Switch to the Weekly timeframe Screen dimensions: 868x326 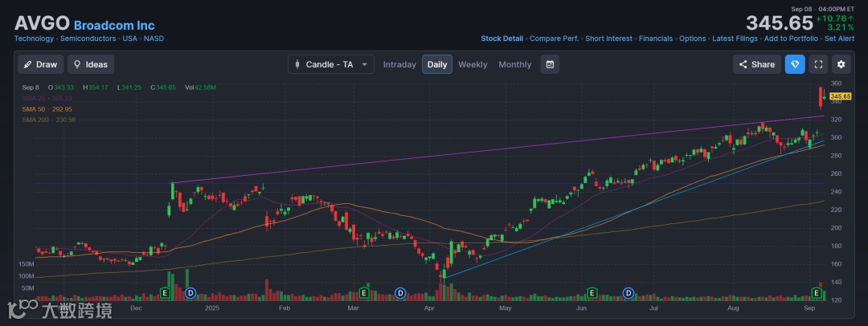[473, 64]
